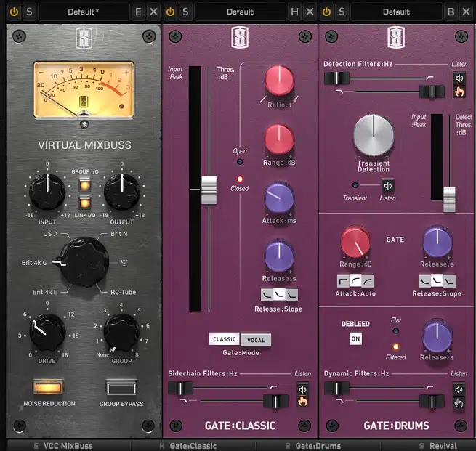Open the Gate:Drums Default preset selector

(396, 12)
